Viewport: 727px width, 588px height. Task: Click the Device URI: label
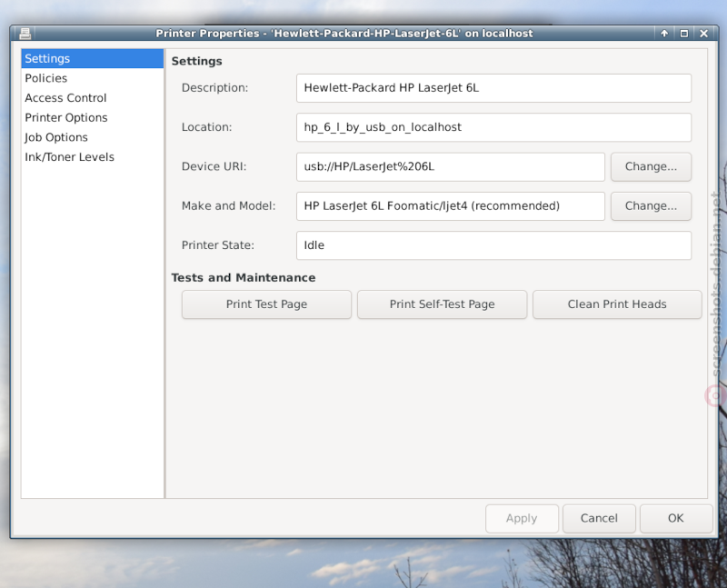[214, 166]
